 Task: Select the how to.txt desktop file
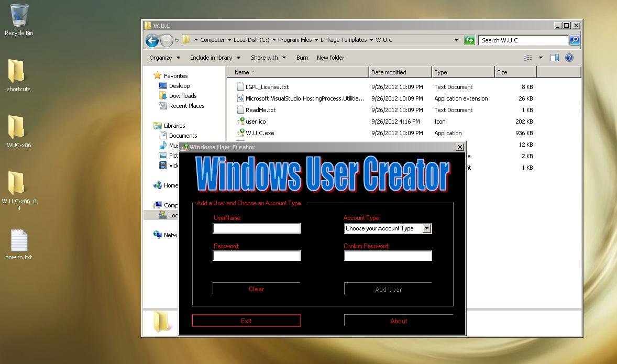pyautogui.click(x=18, y=245)
